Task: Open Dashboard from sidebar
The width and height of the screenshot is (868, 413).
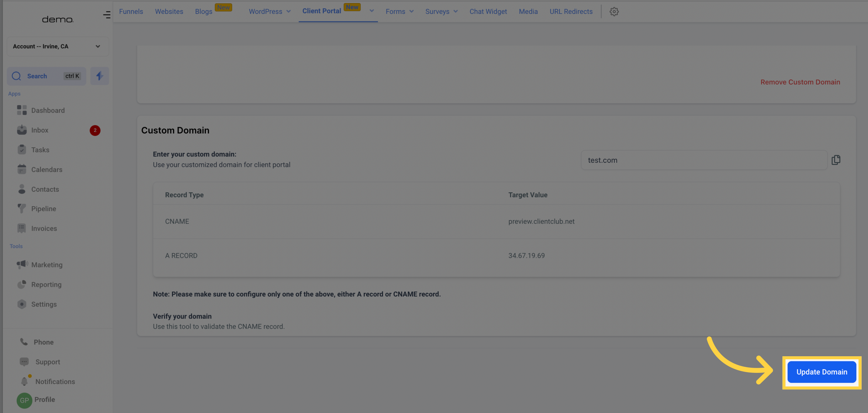Action: coord(47,110)
